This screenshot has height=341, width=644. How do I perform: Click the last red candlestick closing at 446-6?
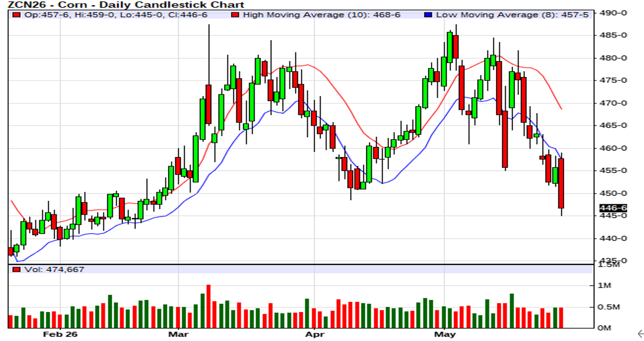click(561, 183)
